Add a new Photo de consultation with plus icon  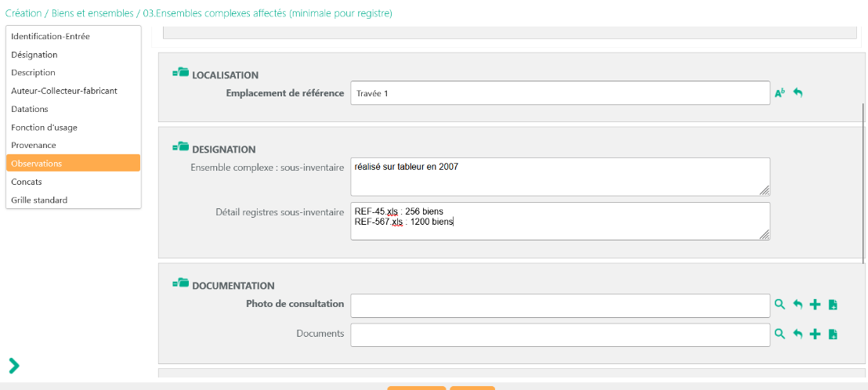815,305
